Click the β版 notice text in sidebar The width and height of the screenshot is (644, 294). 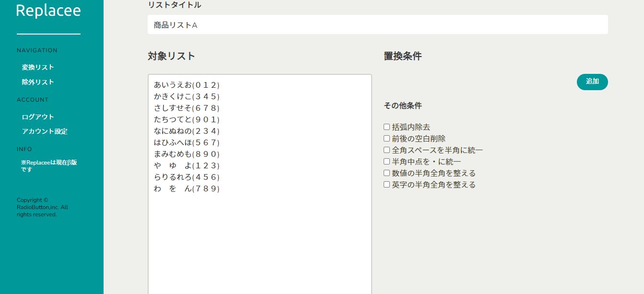tap(49, 166)
